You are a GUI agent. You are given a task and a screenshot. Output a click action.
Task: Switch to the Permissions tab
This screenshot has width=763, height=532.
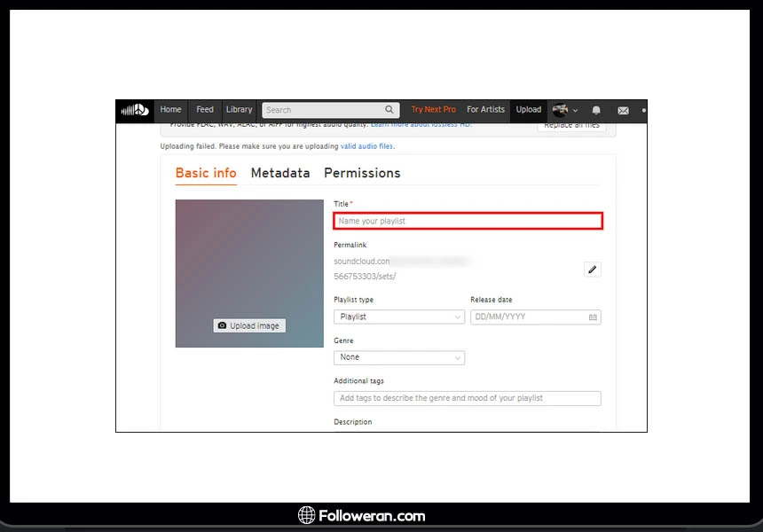362,173
